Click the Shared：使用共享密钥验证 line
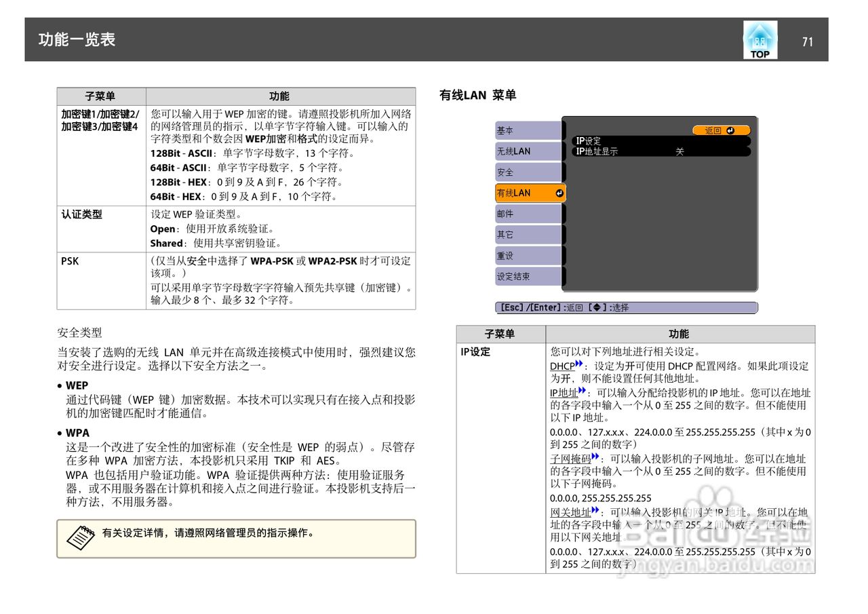868x614 pixels. coord(216,243)
